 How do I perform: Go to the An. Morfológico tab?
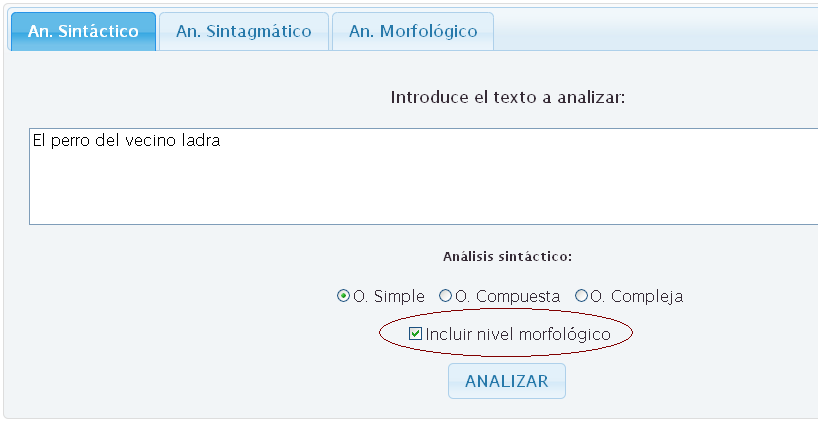coord(413,32)
